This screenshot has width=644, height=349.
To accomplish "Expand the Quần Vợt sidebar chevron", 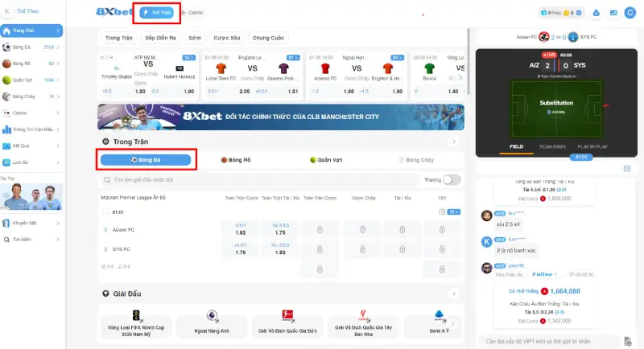I will pos(58,80).
